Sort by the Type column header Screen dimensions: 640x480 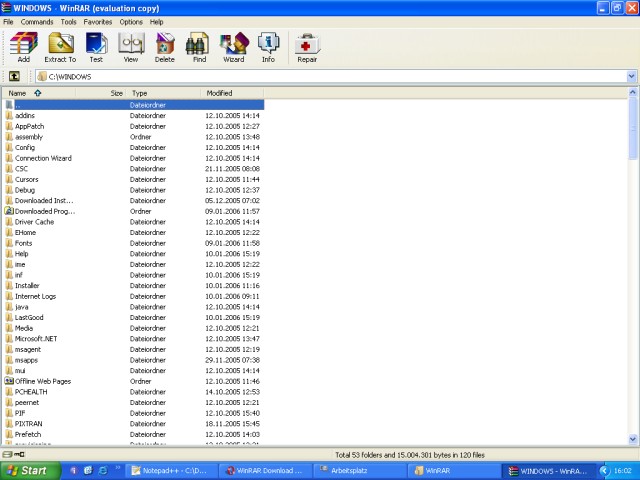tap(163, 93)
